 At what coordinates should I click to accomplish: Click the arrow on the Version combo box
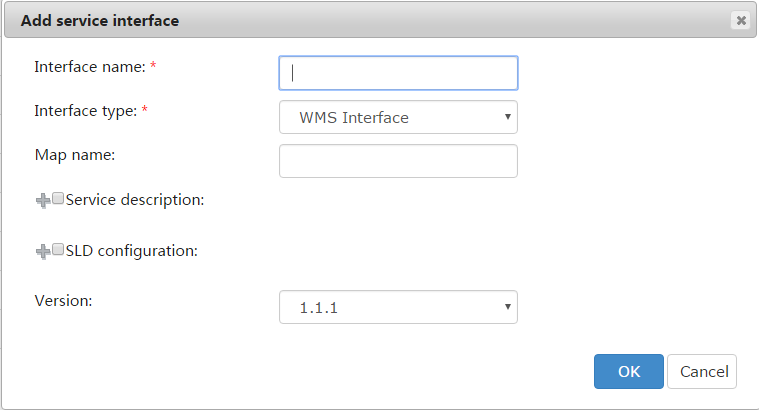[508, 307]
